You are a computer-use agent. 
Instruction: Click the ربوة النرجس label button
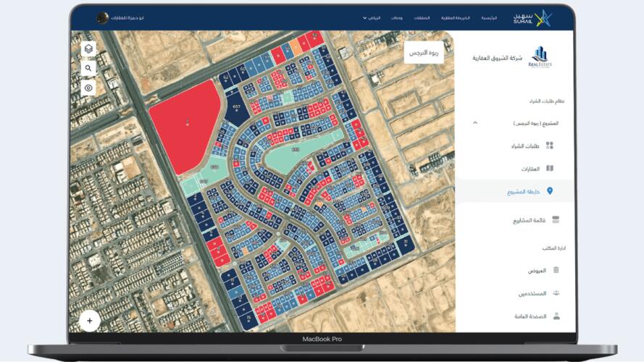click(x=423, y=54)
